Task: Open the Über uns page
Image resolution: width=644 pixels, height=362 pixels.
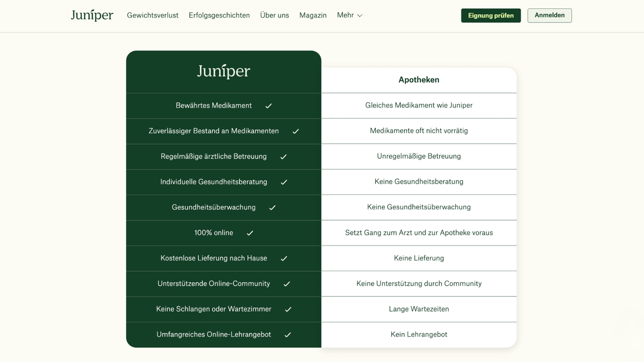Action: [275, 15]
